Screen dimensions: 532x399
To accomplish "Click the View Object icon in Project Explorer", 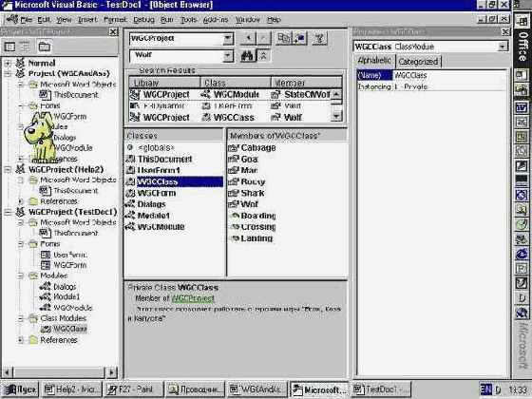I will 25,47.
